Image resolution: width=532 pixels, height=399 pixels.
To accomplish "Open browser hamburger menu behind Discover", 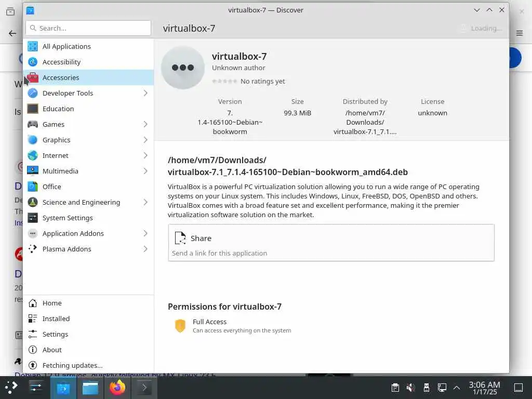I will [x=520, y=33].
